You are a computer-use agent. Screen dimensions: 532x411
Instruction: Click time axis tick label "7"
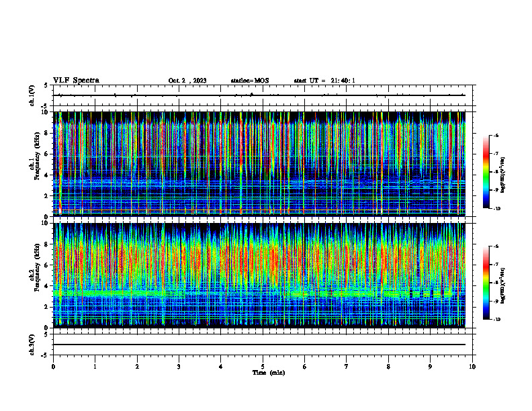click(347, 367)
